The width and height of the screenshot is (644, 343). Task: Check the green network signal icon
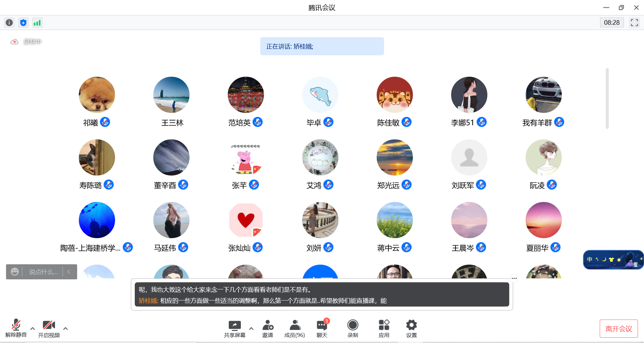37,22
